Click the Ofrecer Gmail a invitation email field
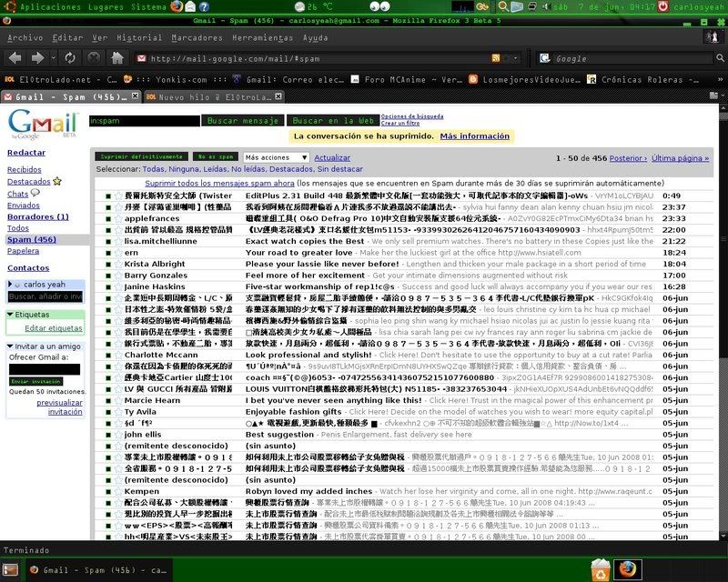 (x=45, y=369)
